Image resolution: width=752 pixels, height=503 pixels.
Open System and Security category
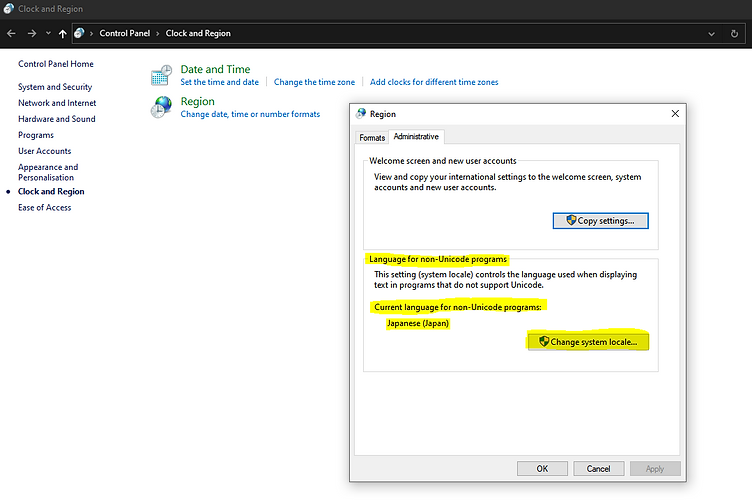pos(55,87)
